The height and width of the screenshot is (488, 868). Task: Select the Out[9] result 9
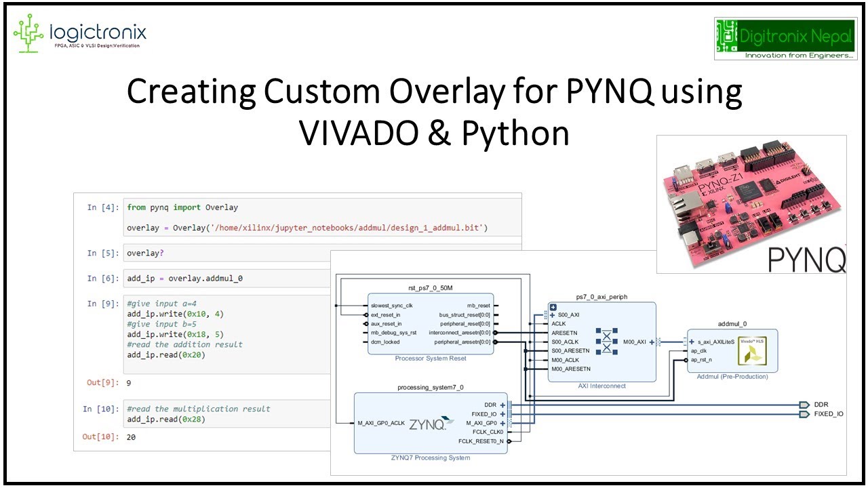coord(129,383)
